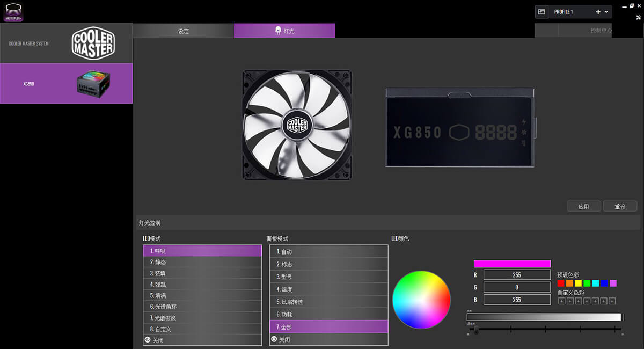Open the tools settings wrench icon
This screenshot has height=349, width=644.
pyautogui.click(x=638, y=17)
